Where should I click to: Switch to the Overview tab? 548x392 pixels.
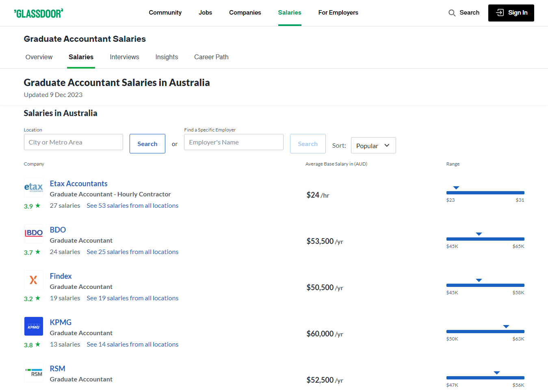(x=39, y=57)
